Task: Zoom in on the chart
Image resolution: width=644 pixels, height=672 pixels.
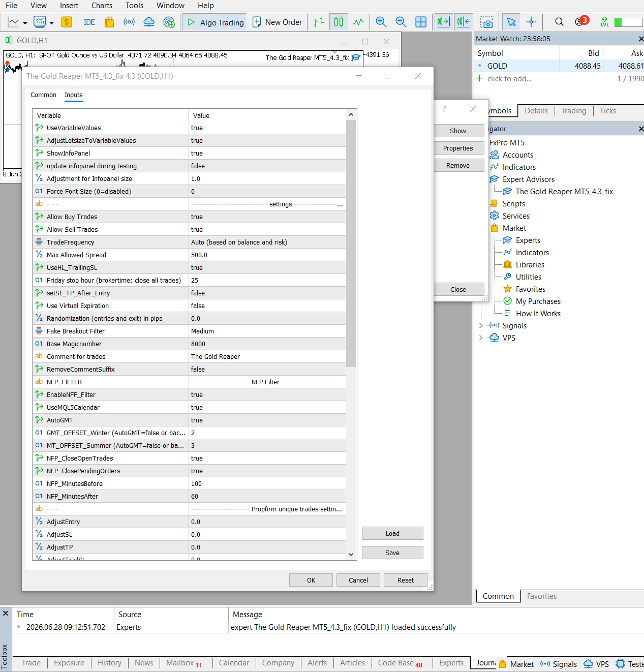Action: click(x=381, y=22)
